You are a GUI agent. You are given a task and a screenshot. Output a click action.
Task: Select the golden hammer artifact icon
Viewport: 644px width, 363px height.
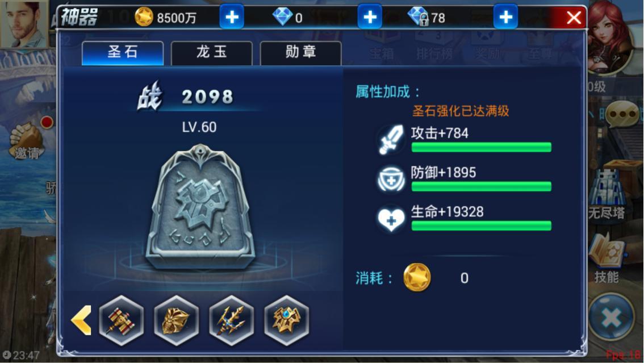pyautogui.click(x=121, y=320)
